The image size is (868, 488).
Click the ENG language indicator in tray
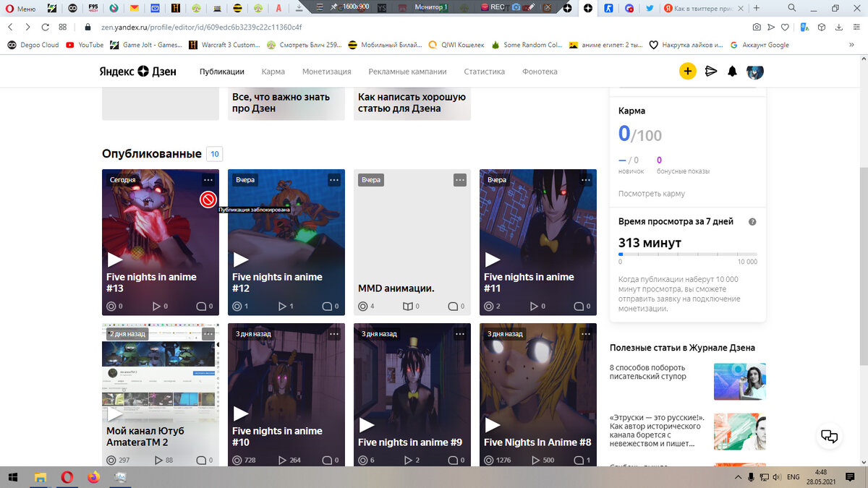(x=793, y=477)
